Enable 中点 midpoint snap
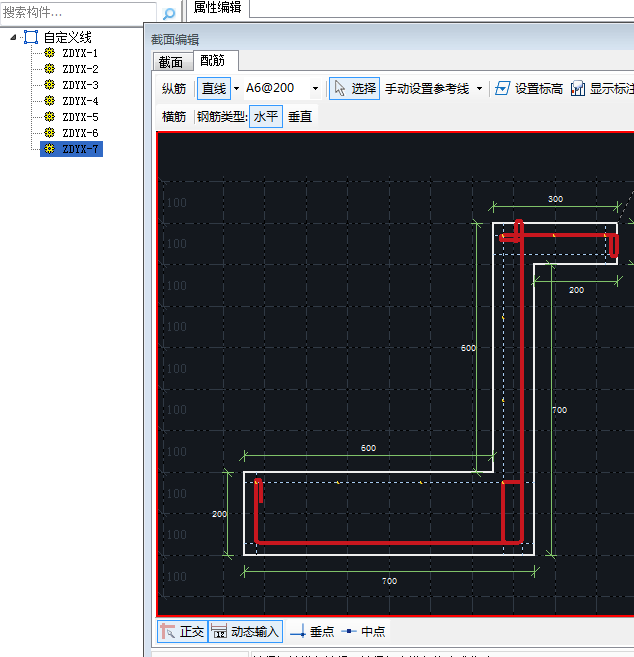Screen dimensions: 634x657 (363, 631)
